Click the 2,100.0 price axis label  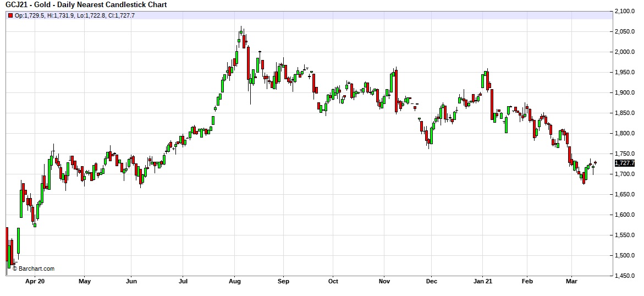pos(625,11)
